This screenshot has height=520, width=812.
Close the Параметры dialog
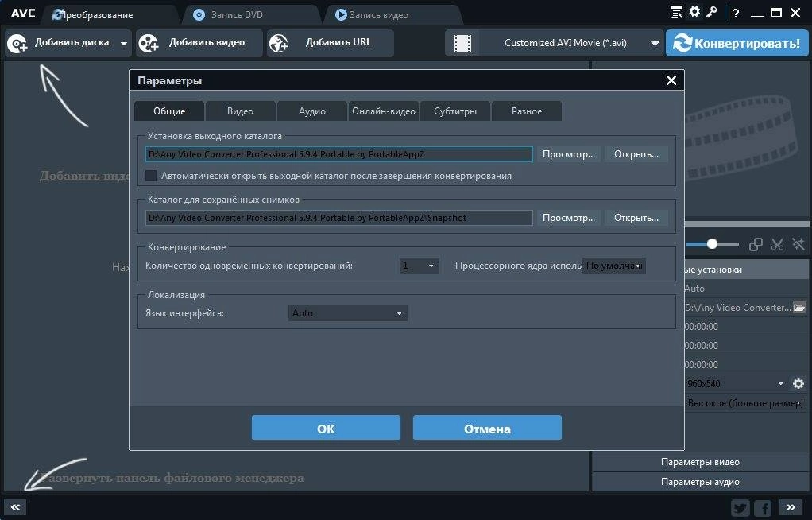[671, 80]
